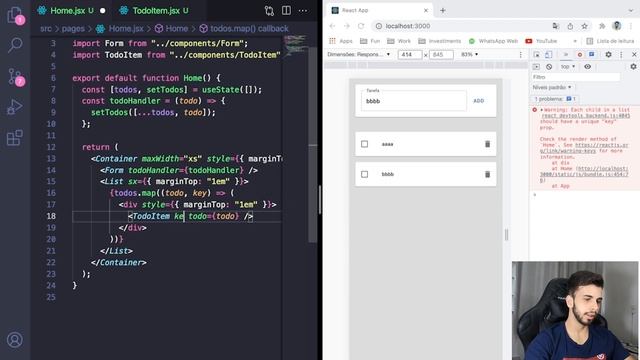The image size is (640, 360).
Task: Open the Chrome profile avatar
Action: [x=617, y=26]
